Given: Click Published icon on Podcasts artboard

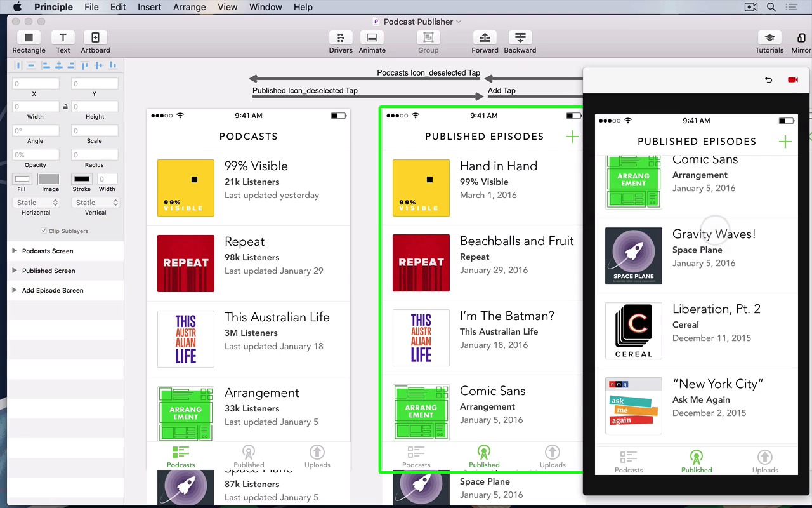Looking at the screenshot, I should click(249, 452).
